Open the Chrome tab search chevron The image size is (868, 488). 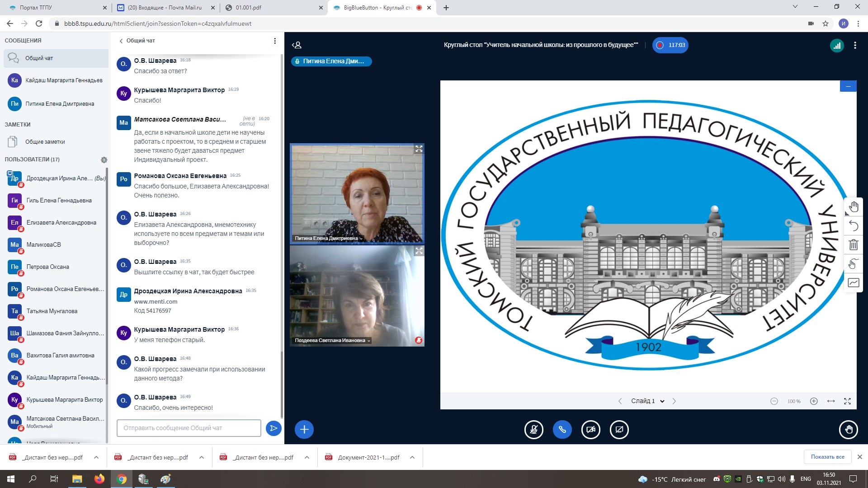coord(795,7)
